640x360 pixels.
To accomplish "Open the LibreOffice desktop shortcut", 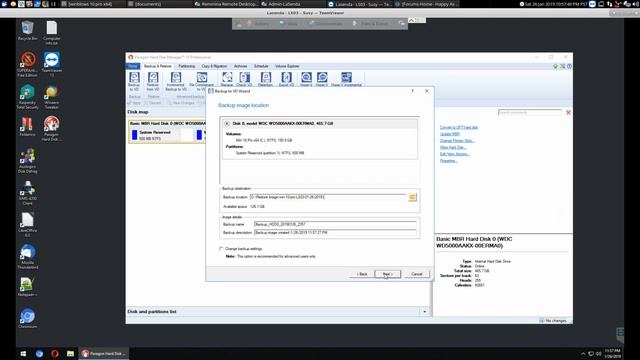I will point(27,224).
